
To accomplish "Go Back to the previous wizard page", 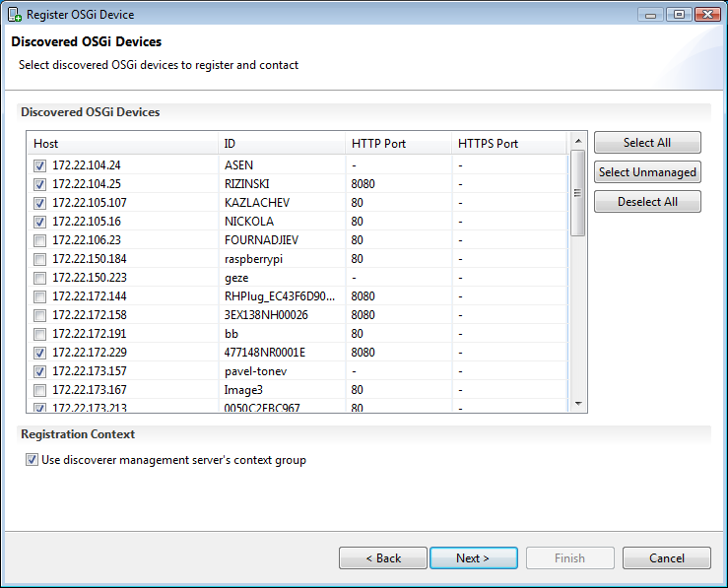I will tap(383, 557).
